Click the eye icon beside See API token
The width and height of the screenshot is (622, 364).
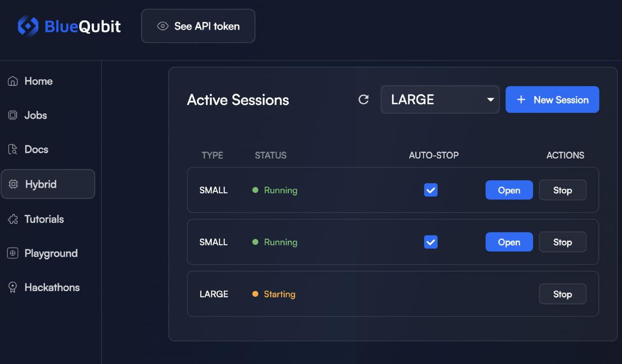coord(163,26)
